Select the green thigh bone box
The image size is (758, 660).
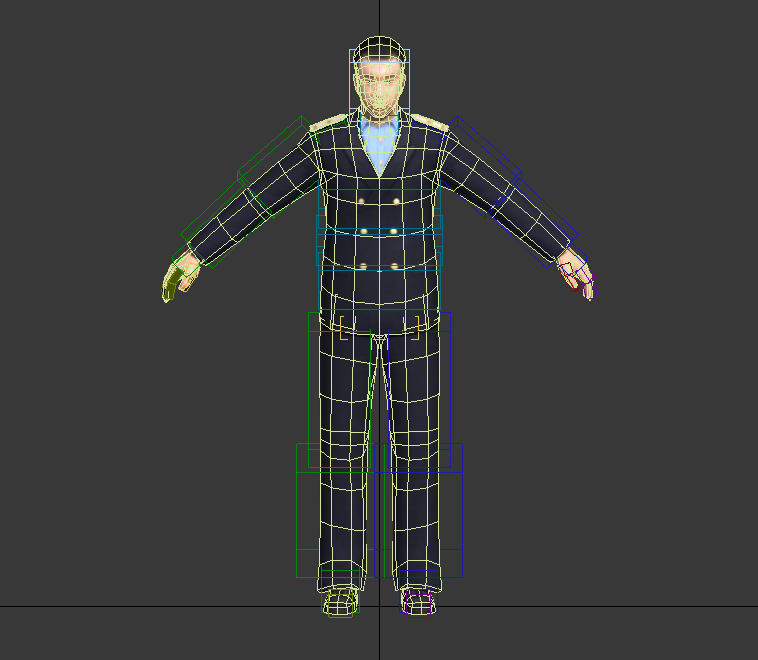pos(339,390)
